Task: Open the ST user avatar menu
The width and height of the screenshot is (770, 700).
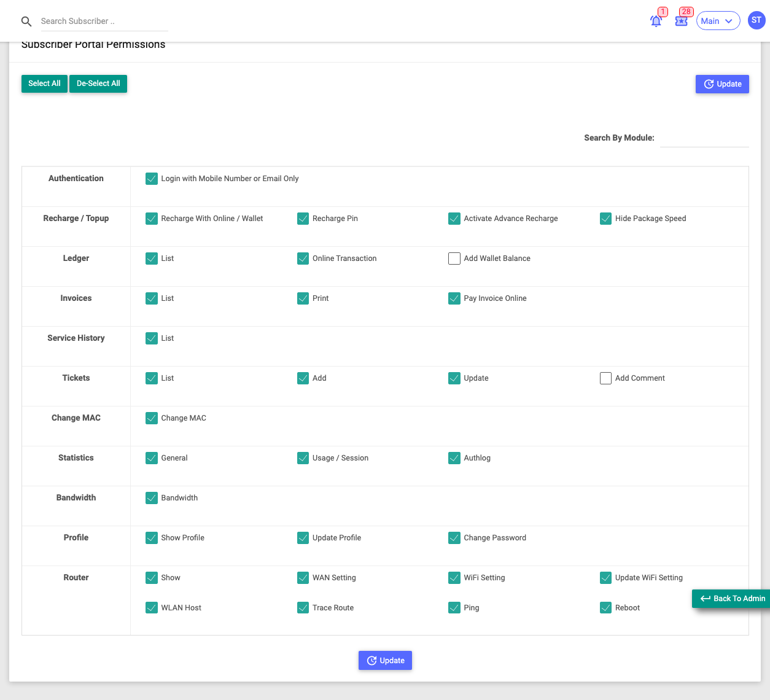Action: [x=756, y=20]
